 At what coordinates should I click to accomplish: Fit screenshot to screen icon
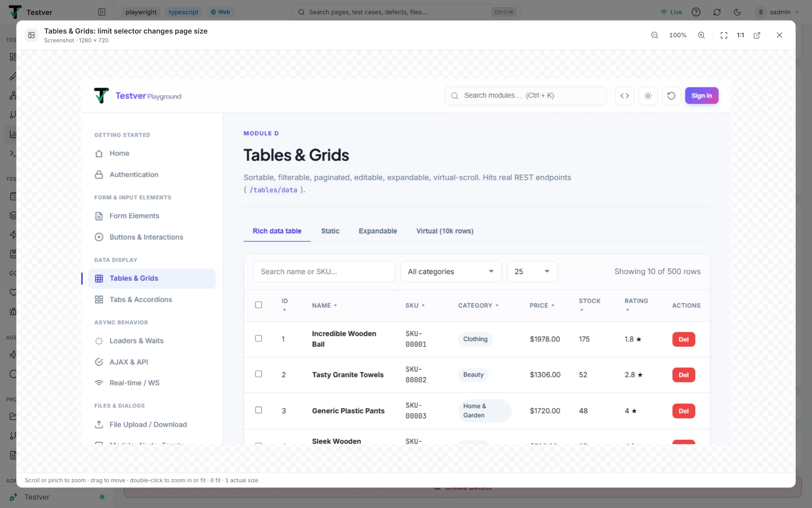tap(724, 35)
